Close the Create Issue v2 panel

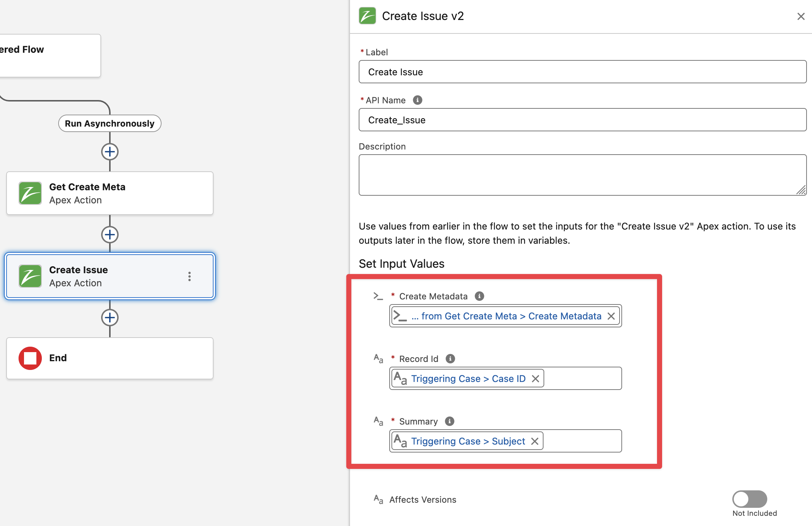[x=801, y=16]
